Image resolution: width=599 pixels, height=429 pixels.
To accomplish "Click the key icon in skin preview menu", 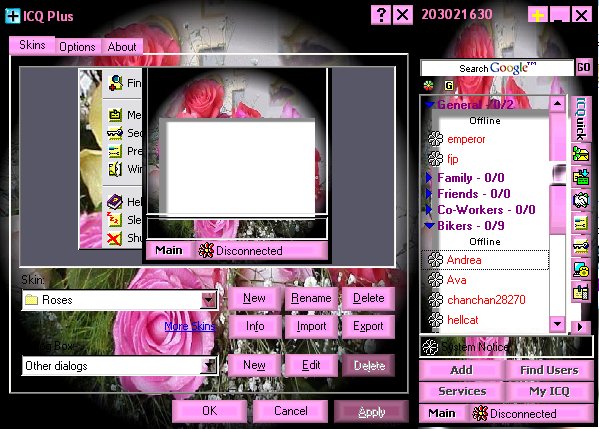I will pyautogui.click(x=115, y=133).
